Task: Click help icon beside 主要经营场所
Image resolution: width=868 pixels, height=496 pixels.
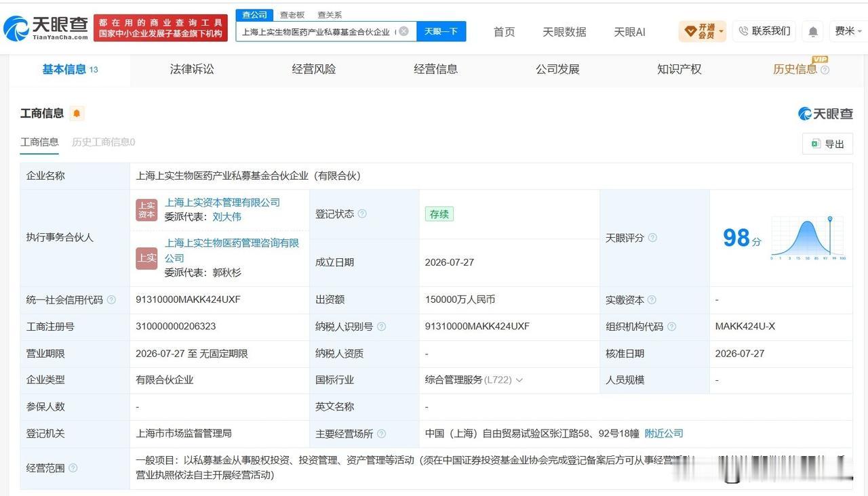Action: 381,434
